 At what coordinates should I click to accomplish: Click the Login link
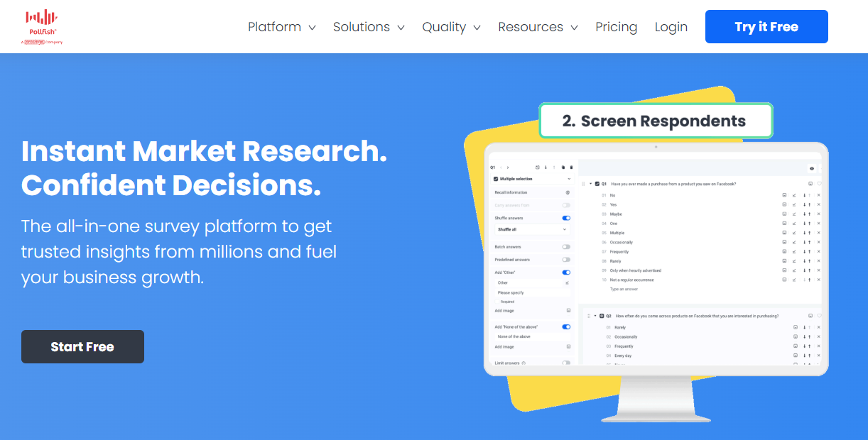coord(671,27)
